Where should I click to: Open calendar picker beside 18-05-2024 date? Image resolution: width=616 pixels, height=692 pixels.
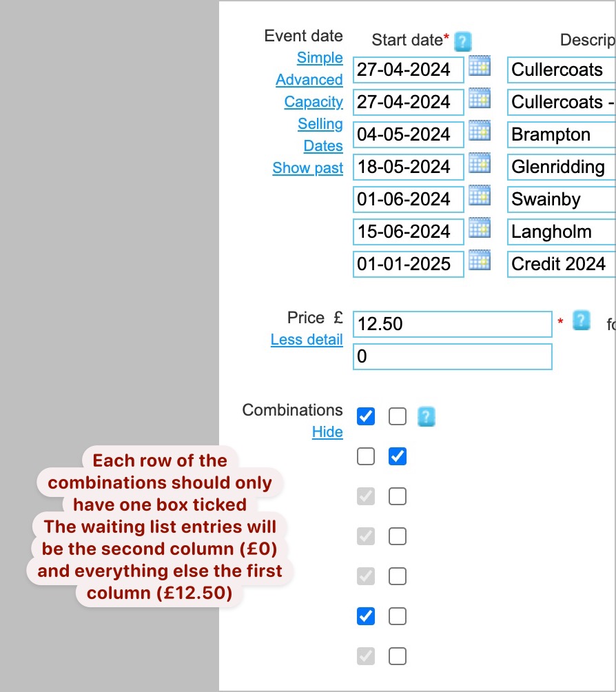click(479, 165)
